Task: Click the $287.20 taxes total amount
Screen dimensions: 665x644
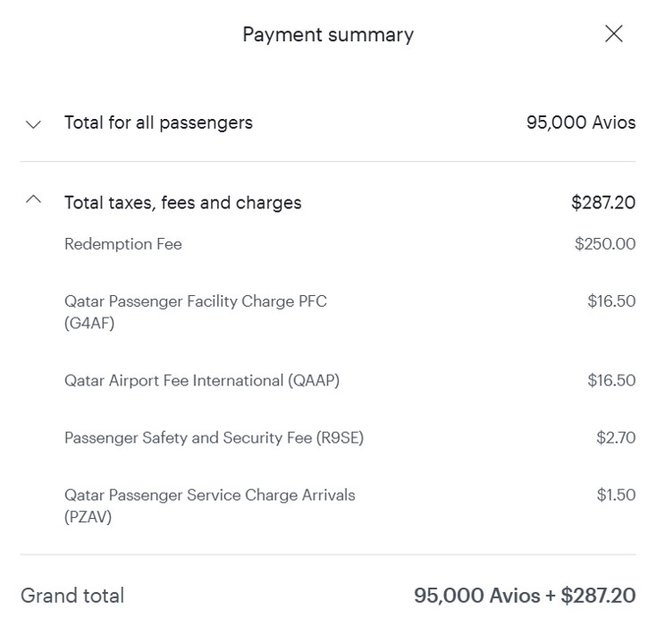Action: [603, 203]
